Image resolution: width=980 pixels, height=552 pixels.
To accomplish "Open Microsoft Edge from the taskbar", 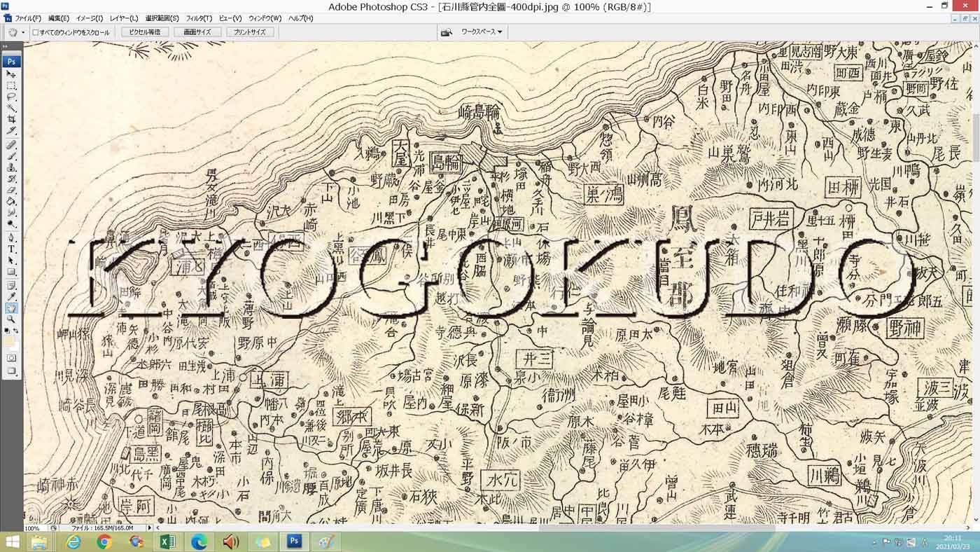I will 199,541.
